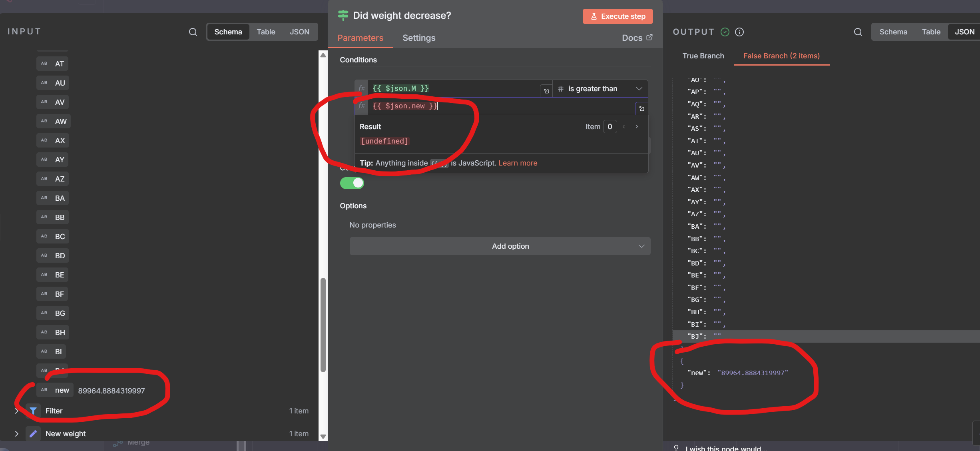Screen dimensions: 980x451
Task: Click the green checkmark icon next to OUTPUT
Action: pos(725,32)
